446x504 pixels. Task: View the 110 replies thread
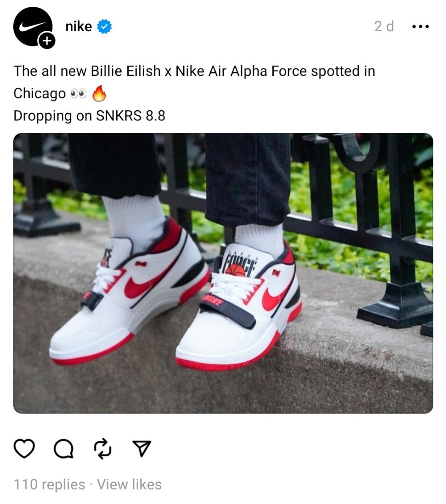pyautogui.click(x=50, y=484)
